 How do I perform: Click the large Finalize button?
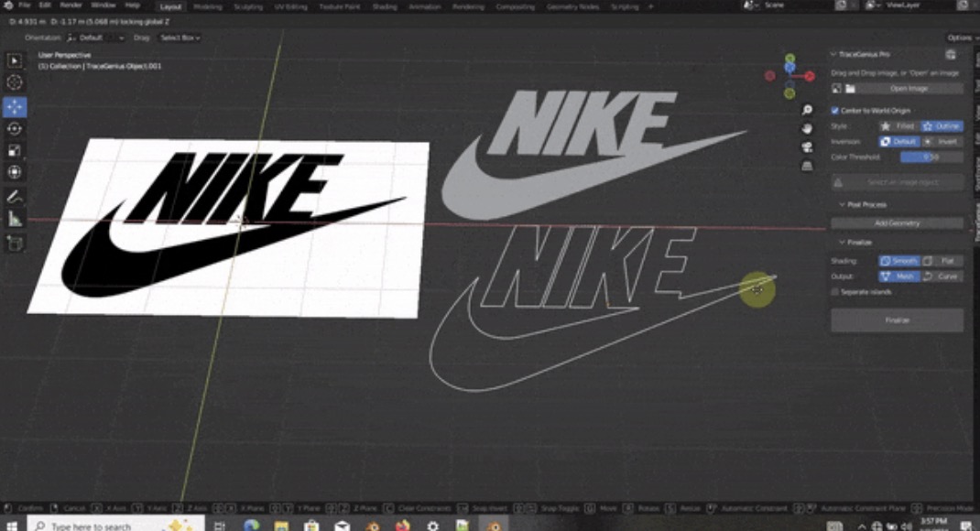pyautogui.click(x=897, y=320)
